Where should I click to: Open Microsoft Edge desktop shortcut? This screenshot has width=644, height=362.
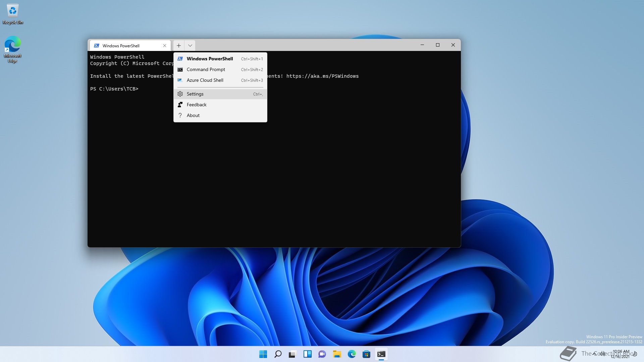point(12,49)
